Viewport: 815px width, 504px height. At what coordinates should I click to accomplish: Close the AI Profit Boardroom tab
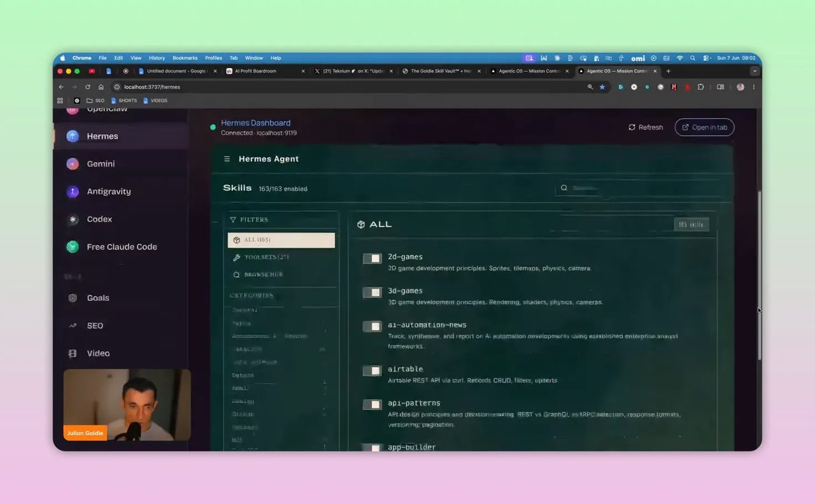tap(303, 71)
